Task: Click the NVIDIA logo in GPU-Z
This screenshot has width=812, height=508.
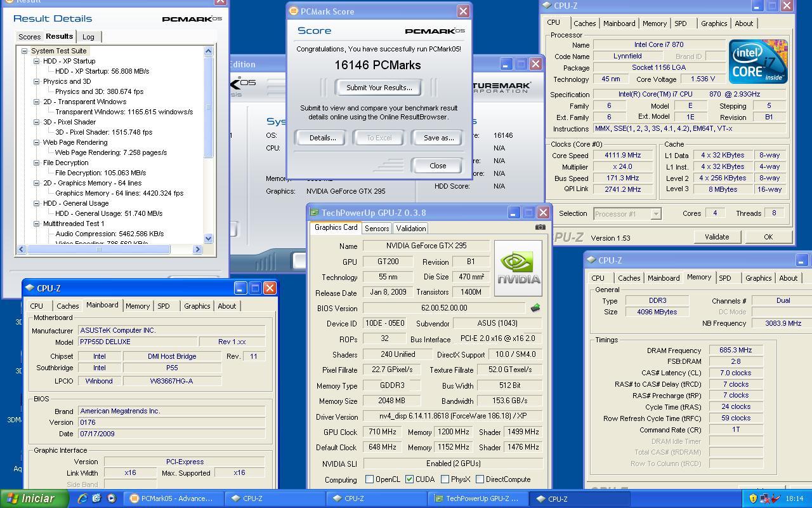Action: click(518, 268)
